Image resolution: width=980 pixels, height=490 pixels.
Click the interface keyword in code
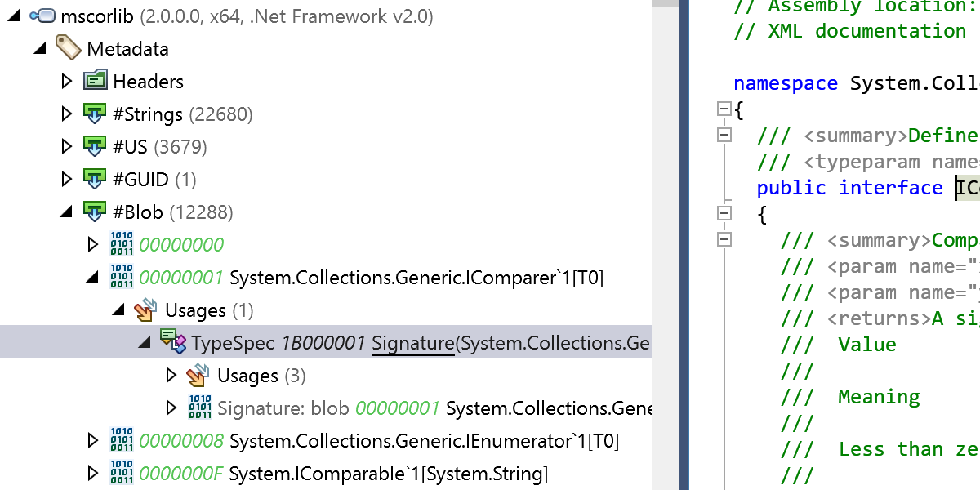[x=890, y=188]
